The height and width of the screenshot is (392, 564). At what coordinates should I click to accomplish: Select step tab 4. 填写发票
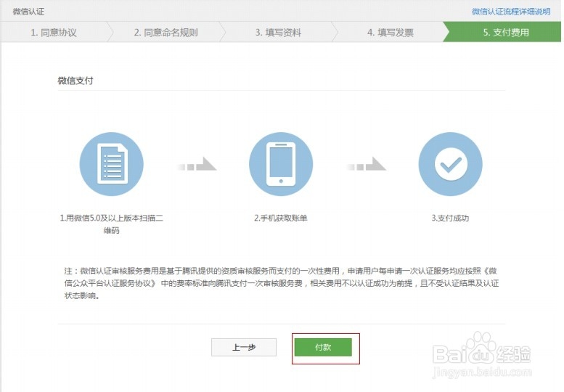pyautogui.click(x=391, y=33)
